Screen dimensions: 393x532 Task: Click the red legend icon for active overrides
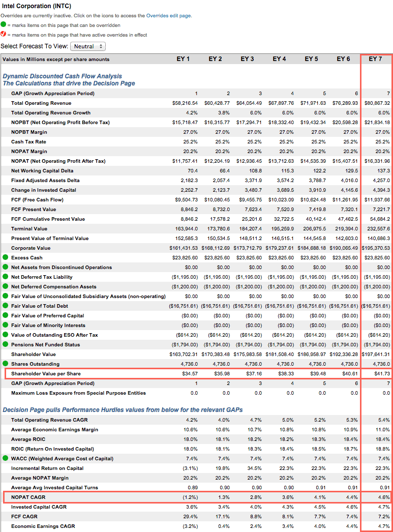(x=4, y=34)
